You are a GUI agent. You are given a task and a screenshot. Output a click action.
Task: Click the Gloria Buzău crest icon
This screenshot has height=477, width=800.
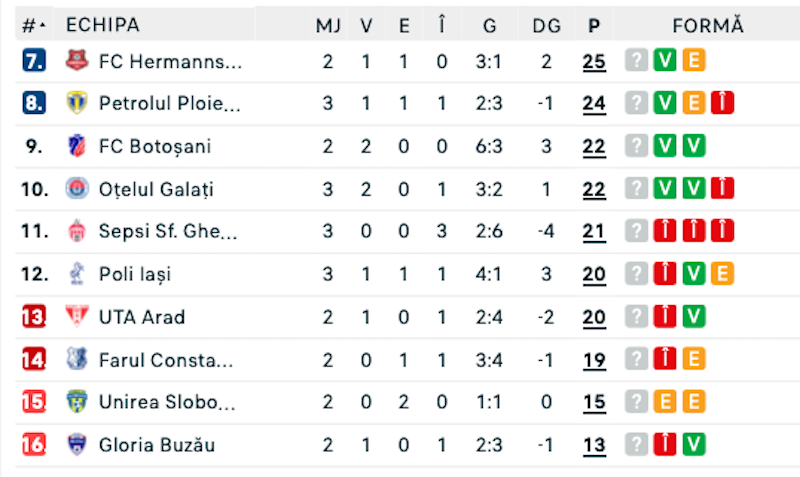77,444
